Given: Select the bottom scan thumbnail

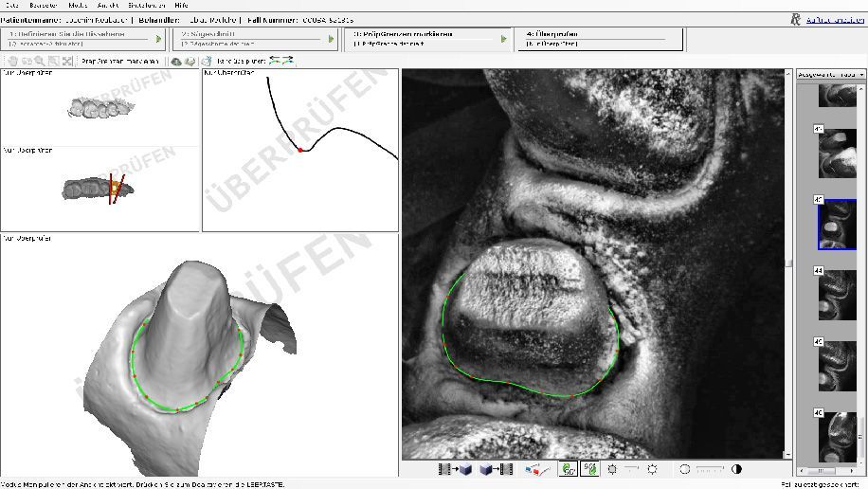Looking at the screenshot, I should [837, 438].
